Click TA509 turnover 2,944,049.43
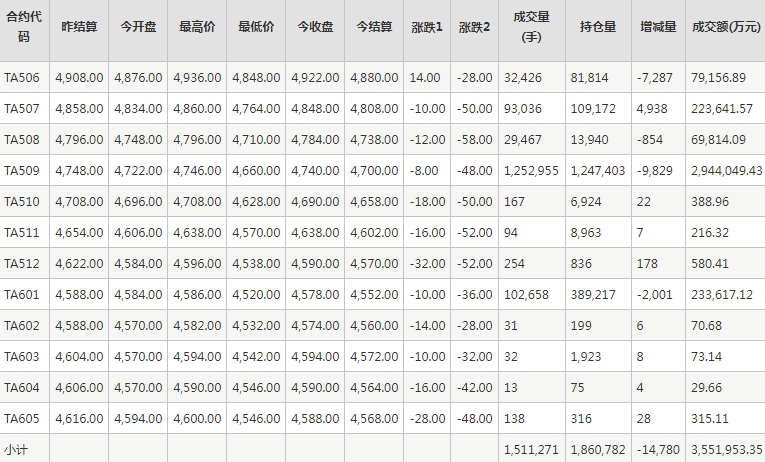The height and width of the screenshot is (462, 765). [726, 171]
